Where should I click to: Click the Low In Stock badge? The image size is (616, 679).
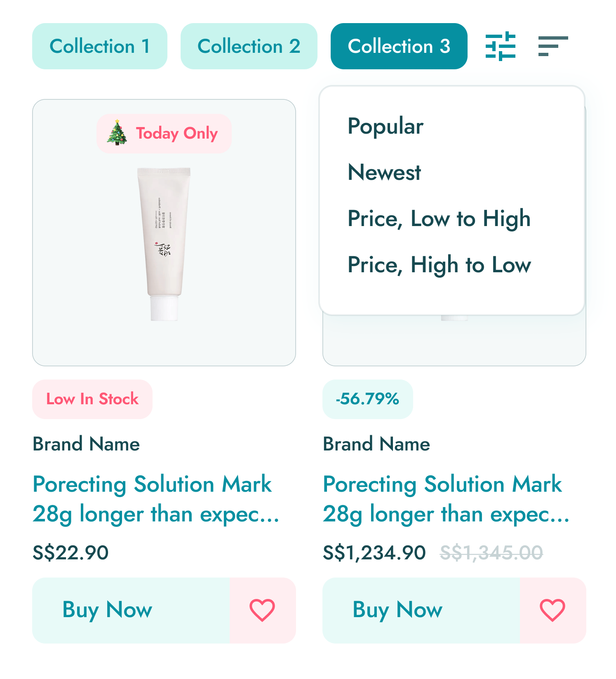coord(92,399)
